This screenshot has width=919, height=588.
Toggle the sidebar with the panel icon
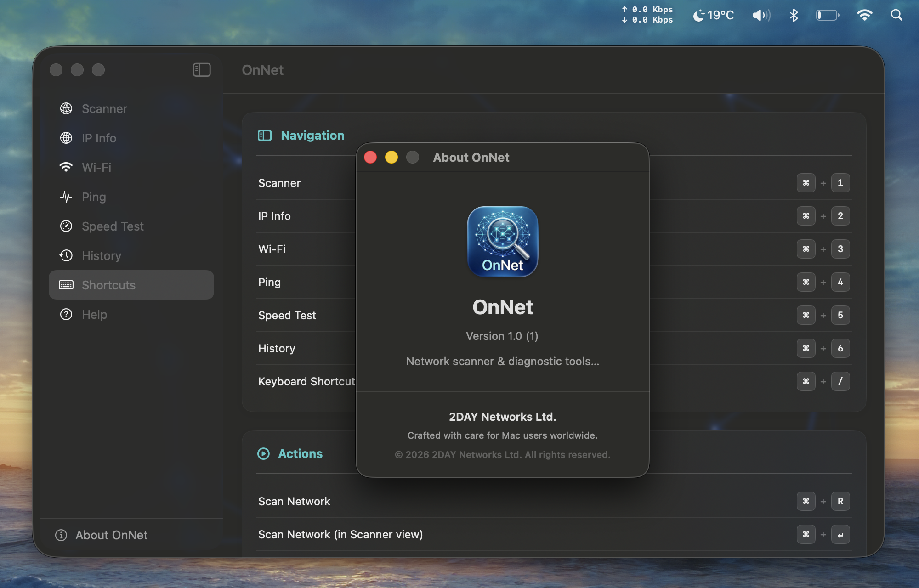(202, 70)
